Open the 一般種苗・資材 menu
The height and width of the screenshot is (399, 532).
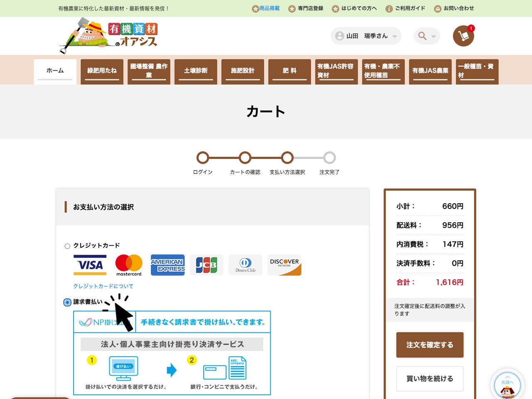point(477,71)
